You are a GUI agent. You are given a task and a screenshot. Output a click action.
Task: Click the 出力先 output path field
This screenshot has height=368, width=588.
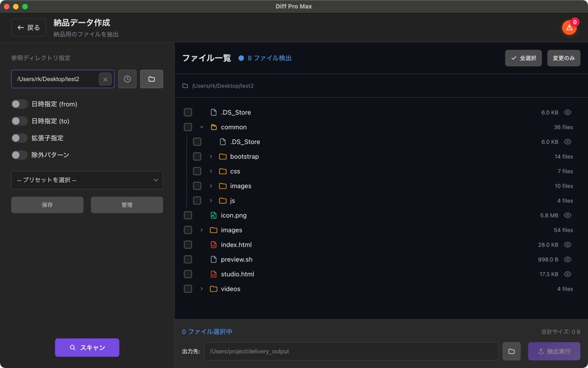pos(353,351)
